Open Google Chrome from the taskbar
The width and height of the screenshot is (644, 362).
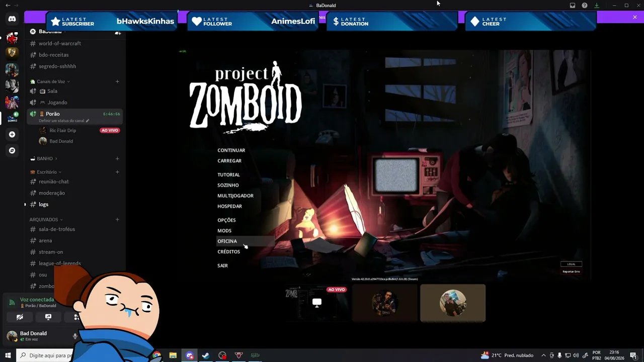coord(157,355)
